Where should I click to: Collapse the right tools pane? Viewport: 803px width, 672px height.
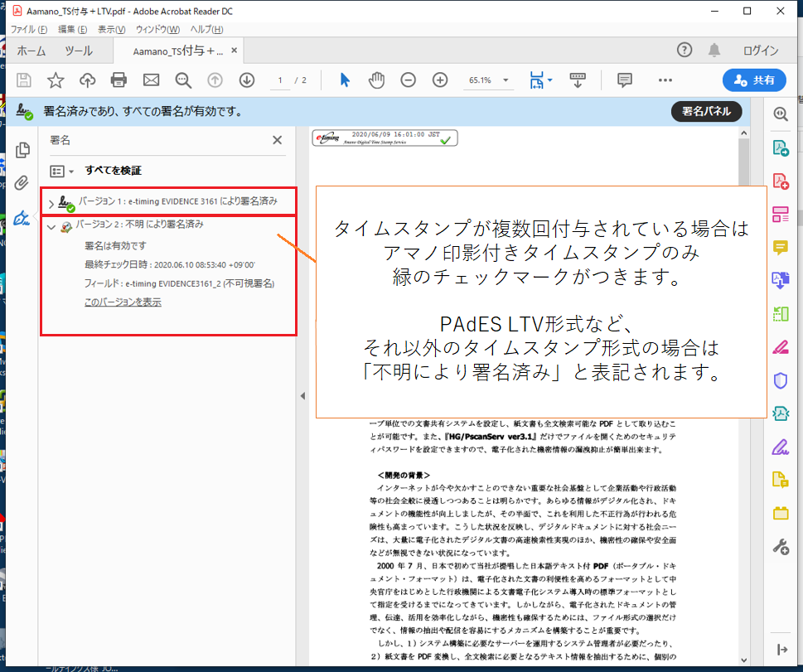pyautogui.click(x=781, y=650)
